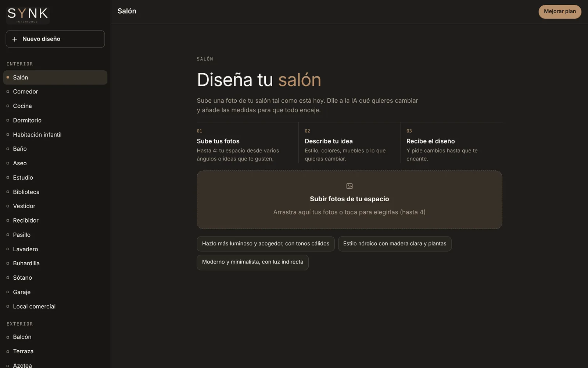The image size is (588, 368).
Task: Click the image icon in the upload area
Action: click(349, 186)
